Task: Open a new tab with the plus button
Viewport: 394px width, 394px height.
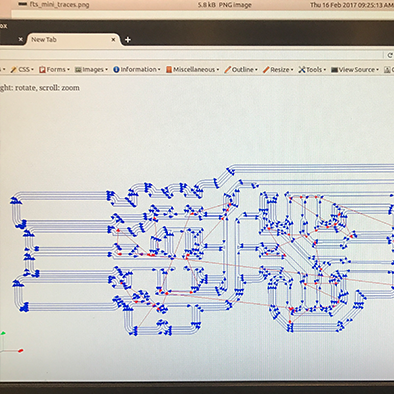Action: (x=127, y=40)
